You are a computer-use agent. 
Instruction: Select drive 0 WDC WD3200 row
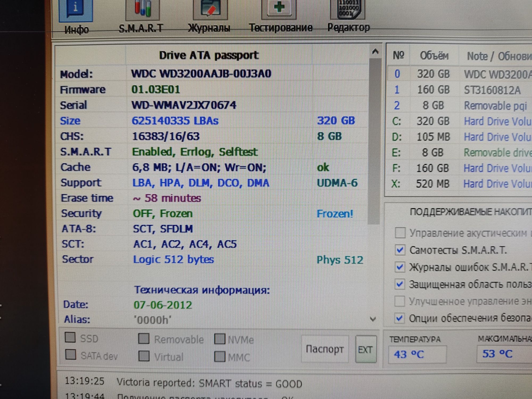click(x=459, y=74)
